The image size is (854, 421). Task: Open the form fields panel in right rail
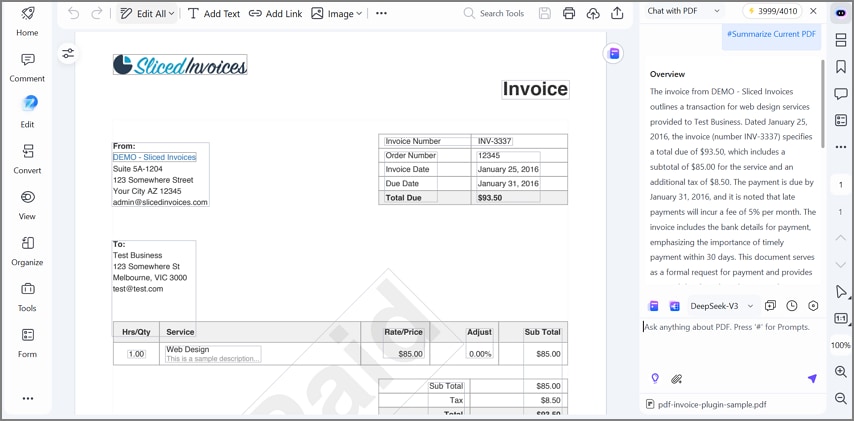pos(840,120)
